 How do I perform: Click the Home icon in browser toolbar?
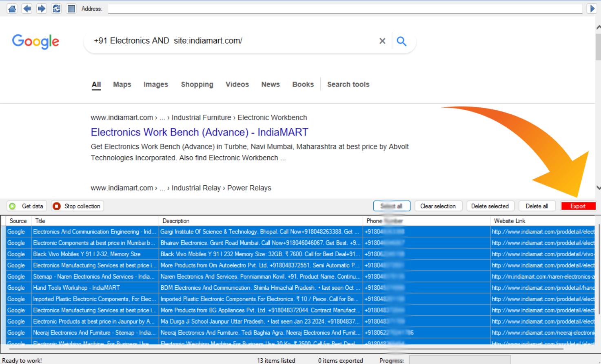(x=12, y=9)
